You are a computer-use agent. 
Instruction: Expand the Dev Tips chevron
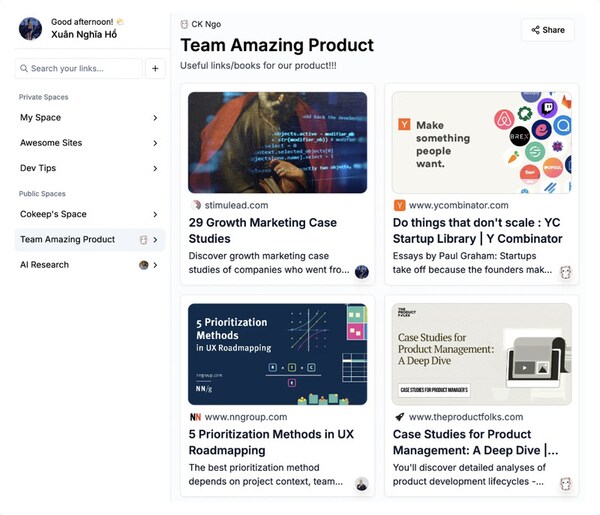point(155,168)
